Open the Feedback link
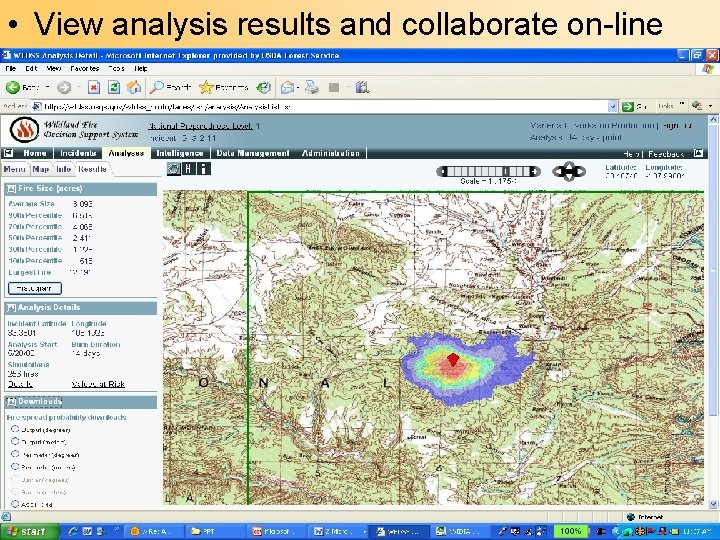 [666, 154]
